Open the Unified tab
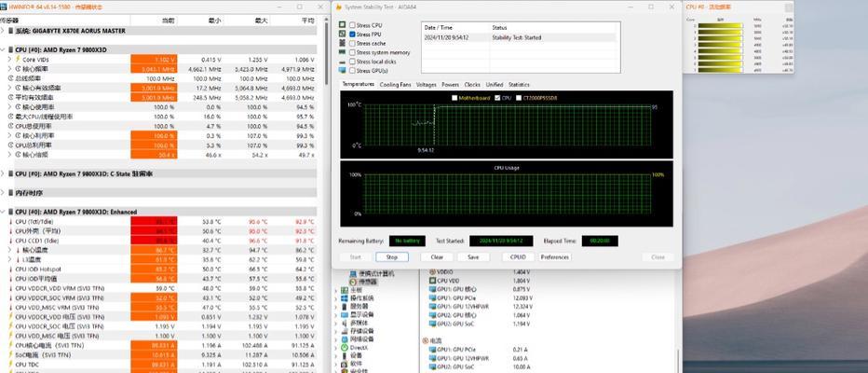The height and width of the screenshot is (373, 868). (x=495, y=85)
